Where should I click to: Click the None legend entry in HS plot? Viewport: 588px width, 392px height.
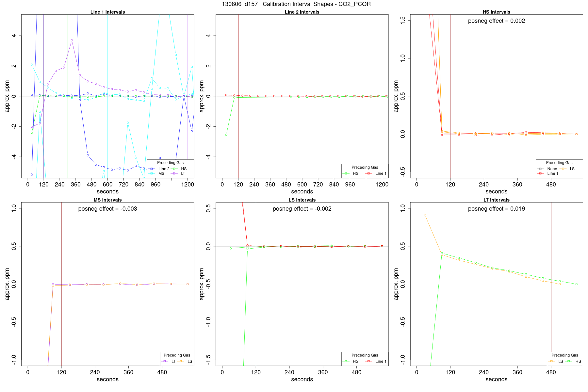point(547,169)
